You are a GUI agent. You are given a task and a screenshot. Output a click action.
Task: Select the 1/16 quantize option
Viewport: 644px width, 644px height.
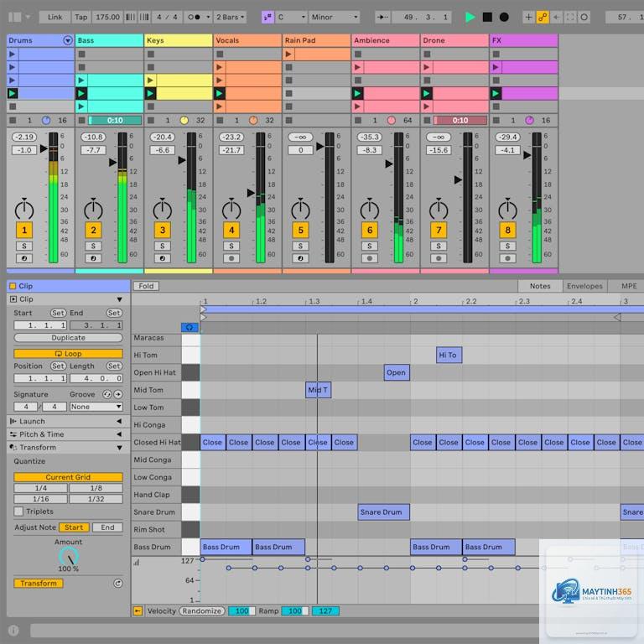[40, 499]
